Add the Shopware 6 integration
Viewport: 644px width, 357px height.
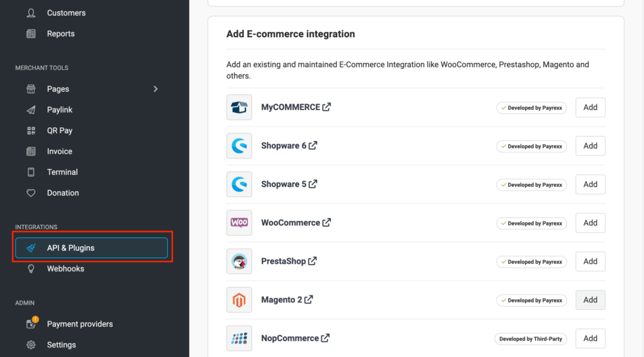pos(590,146)
